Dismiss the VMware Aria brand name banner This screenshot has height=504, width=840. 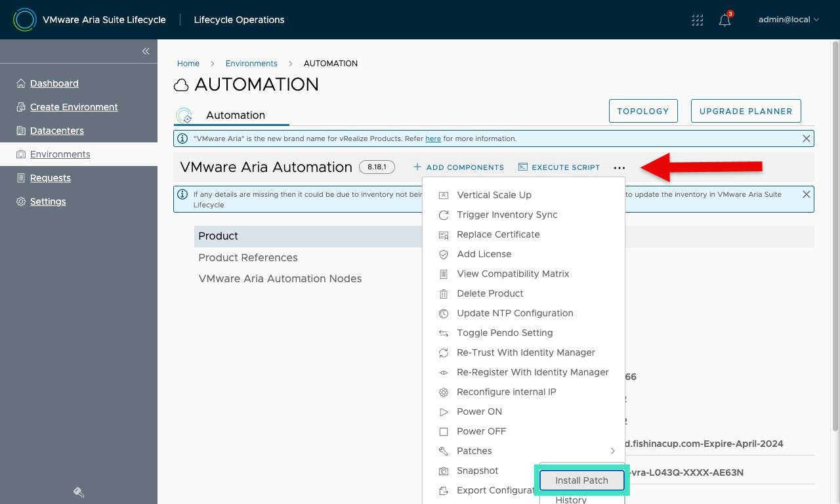807,138
